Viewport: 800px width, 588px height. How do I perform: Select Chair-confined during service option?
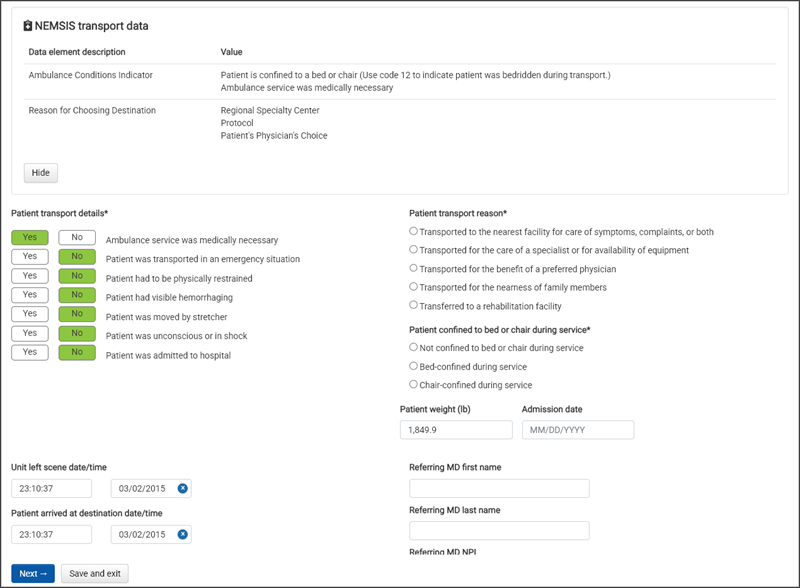[x=414, y=384]
